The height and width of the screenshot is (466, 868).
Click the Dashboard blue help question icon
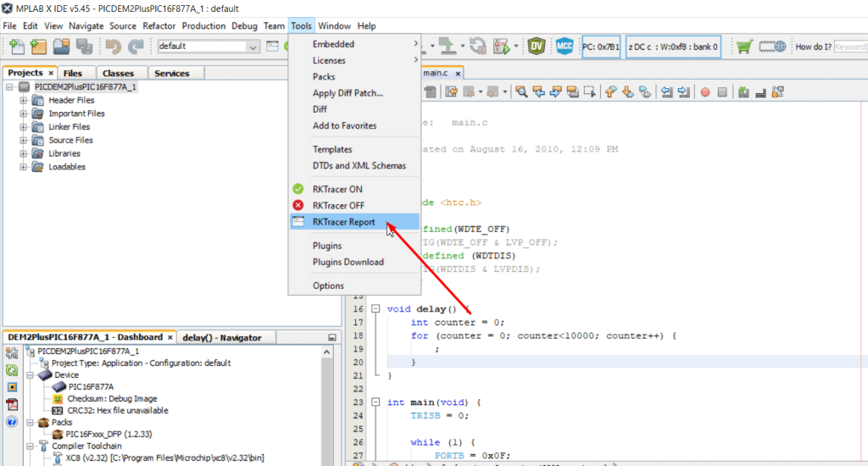click(x=12, y=422)
